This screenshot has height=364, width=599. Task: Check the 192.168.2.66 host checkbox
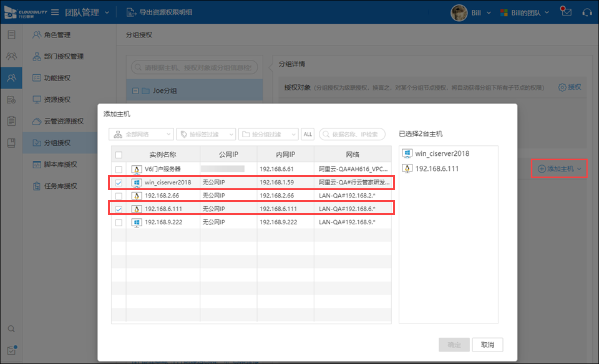pos(119,196)
